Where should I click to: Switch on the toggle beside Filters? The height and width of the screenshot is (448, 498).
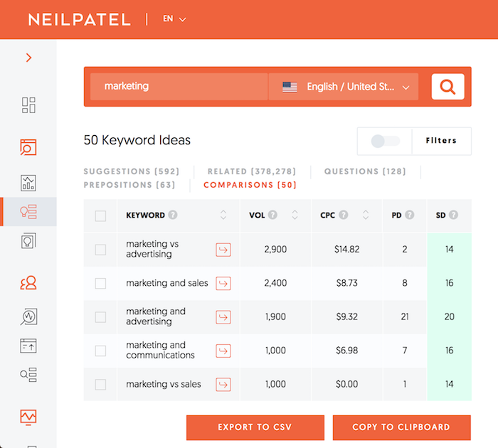(x=385, y=141)
